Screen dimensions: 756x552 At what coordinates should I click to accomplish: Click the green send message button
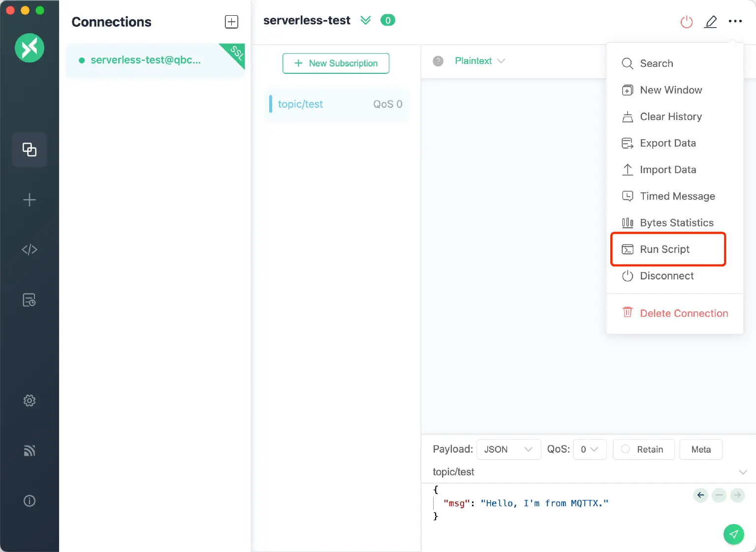(733, 534)
